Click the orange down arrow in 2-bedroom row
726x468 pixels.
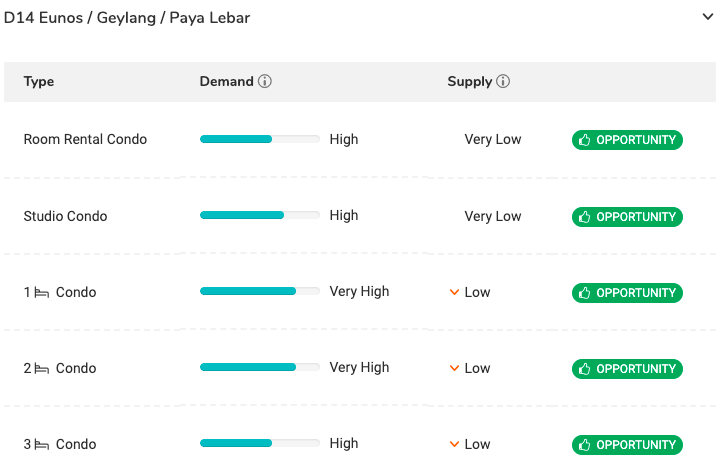(454, 368)
